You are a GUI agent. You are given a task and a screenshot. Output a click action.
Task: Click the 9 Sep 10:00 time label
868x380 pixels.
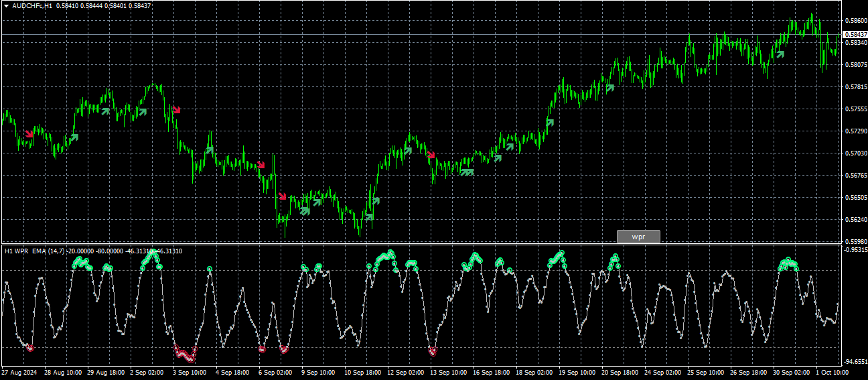(318, 372)
